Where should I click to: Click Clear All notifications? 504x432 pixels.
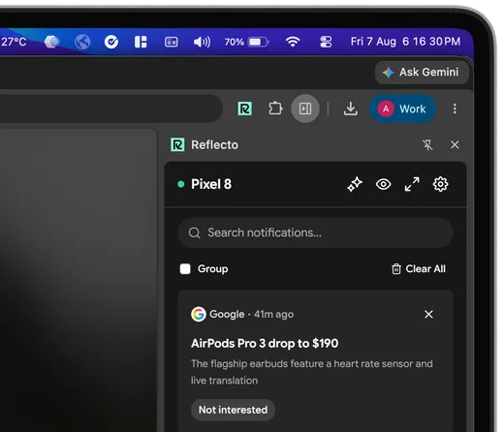coord(419,268)
